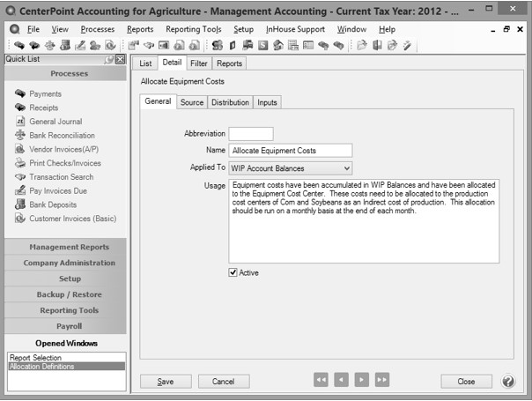Open the Processes menu in menu bar
Image resolution: width=532 pixels, height=401 pixels.
click(x=98, y=29)
